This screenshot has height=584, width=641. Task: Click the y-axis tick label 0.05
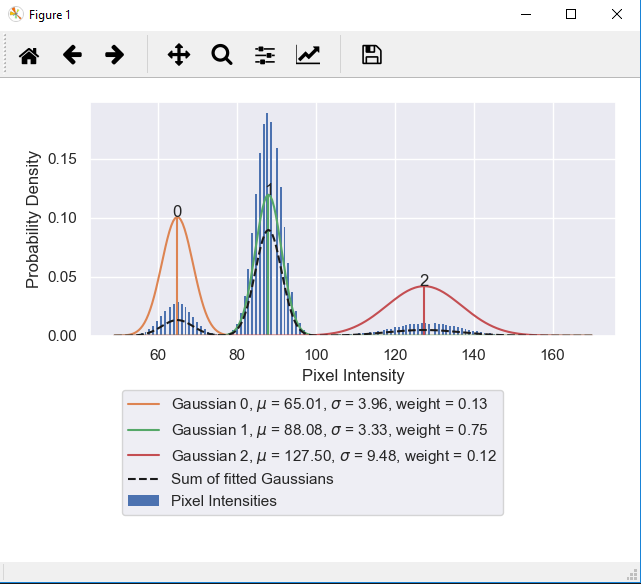(62, 277)
